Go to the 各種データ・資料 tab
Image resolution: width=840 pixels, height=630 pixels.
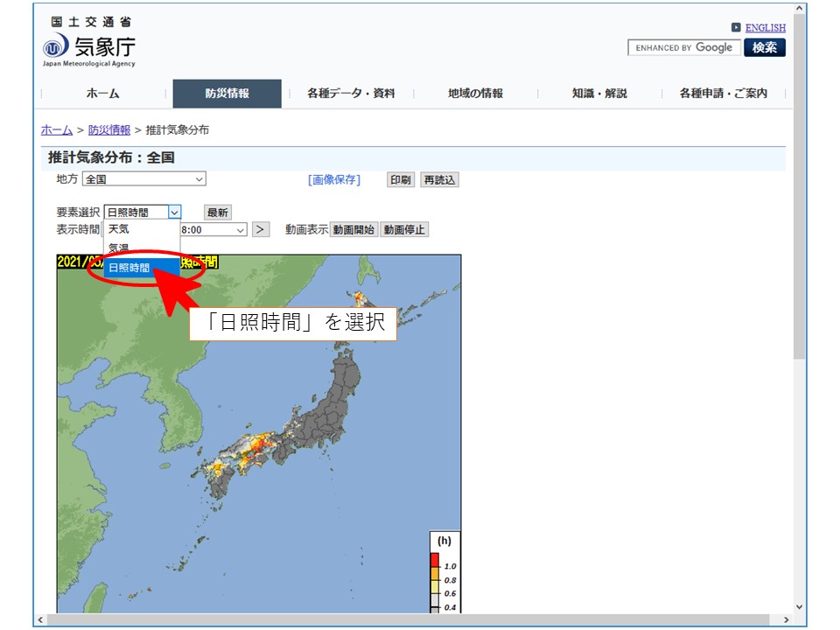(x=351, y=94)
